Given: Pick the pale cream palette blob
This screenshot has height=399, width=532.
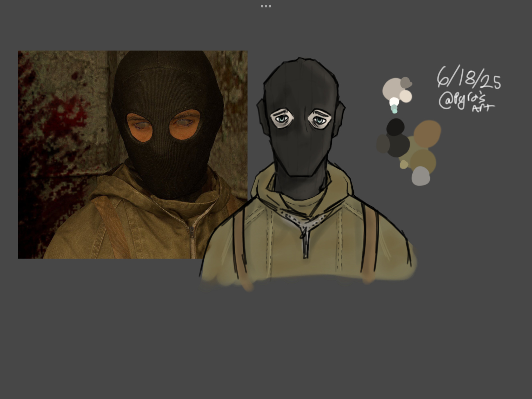Looking at the screenshot, I should [x=405, y=96].
